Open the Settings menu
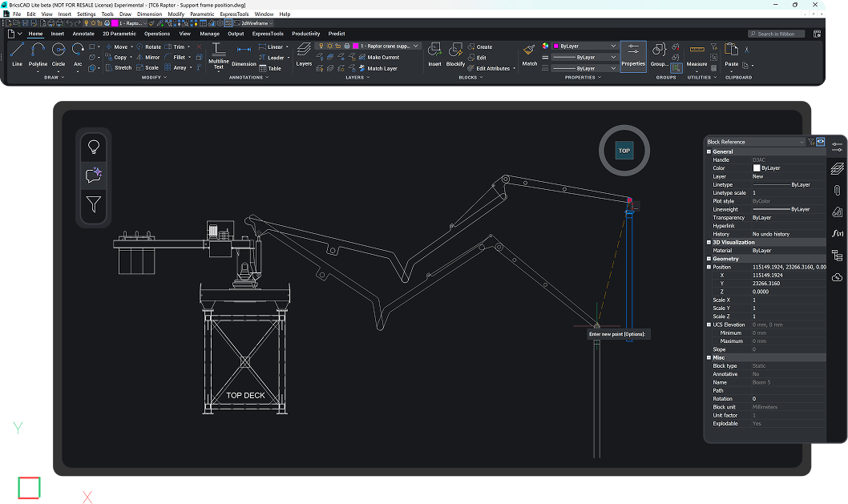Image resolution: width=848 pixels, height=504 pixels. click(x=86, y=14)
